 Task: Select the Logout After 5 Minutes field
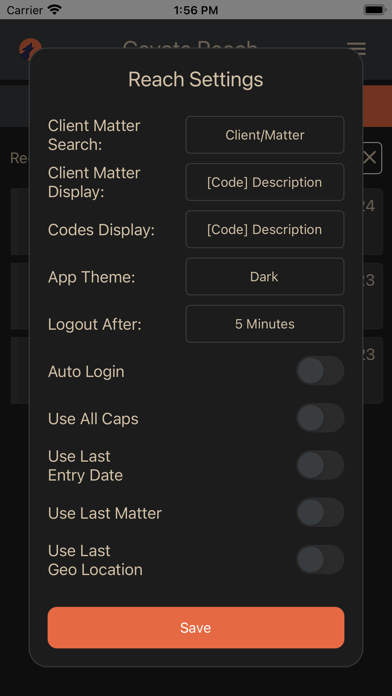[x=265, y=324]
